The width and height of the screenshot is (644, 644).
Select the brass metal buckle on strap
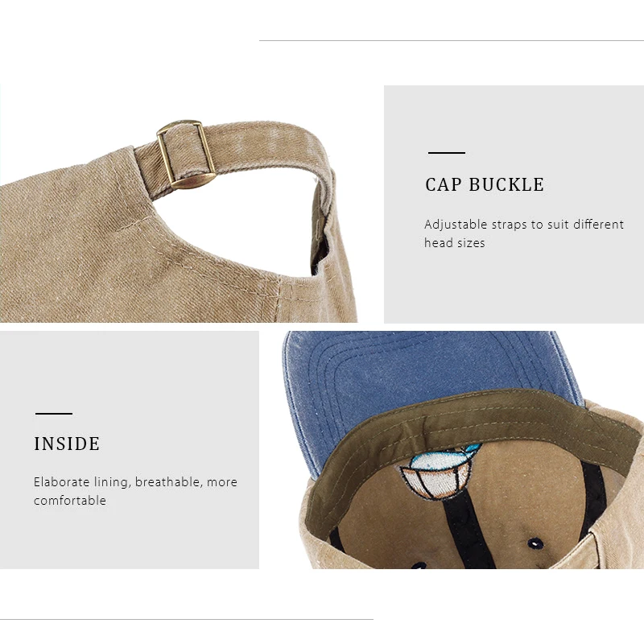(186, 155)
